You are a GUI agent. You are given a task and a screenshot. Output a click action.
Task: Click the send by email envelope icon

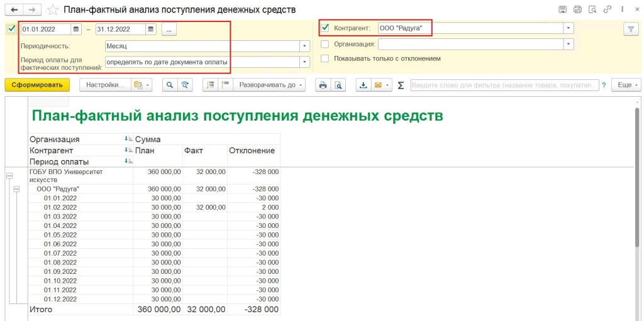378,85
